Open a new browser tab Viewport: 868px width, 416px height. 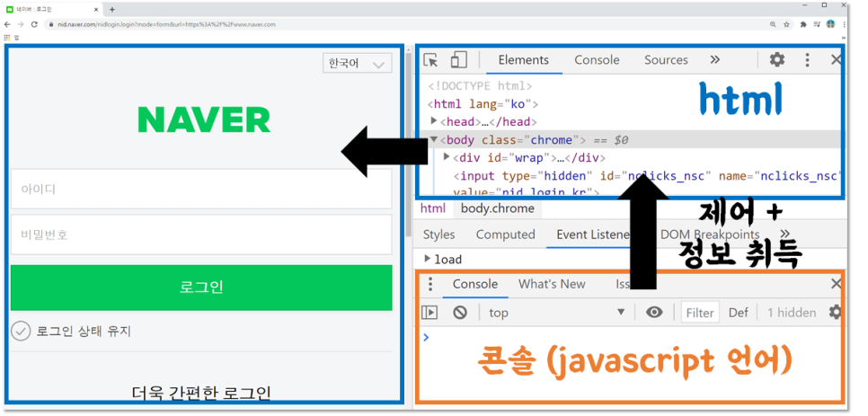click(111, 9)
